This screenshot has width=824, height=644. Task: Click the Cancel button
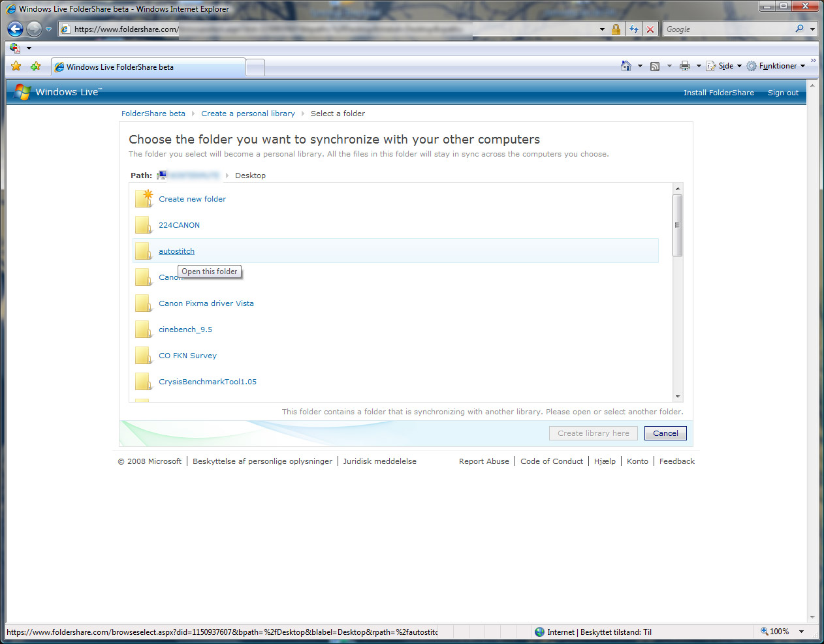[x=665, y=433]
